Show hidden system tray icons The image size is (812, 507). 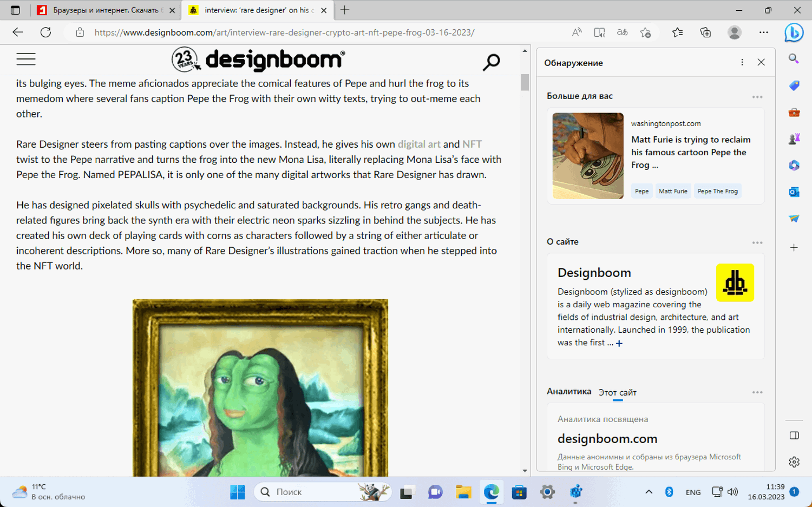[649, 492]
